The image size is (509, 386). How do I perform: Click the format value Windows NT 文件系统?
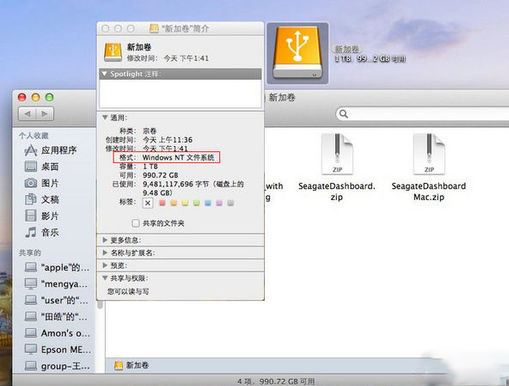[x=178, y=157]
